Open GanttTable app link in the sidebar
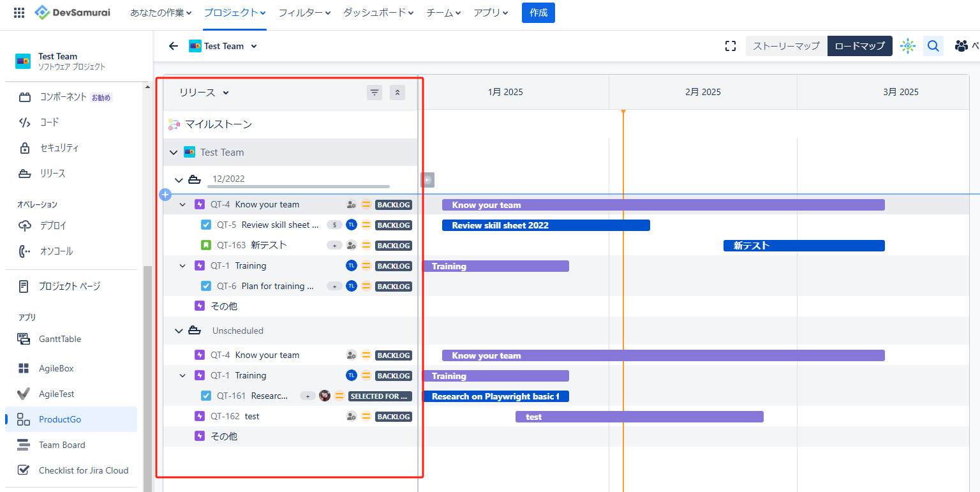 60,339
